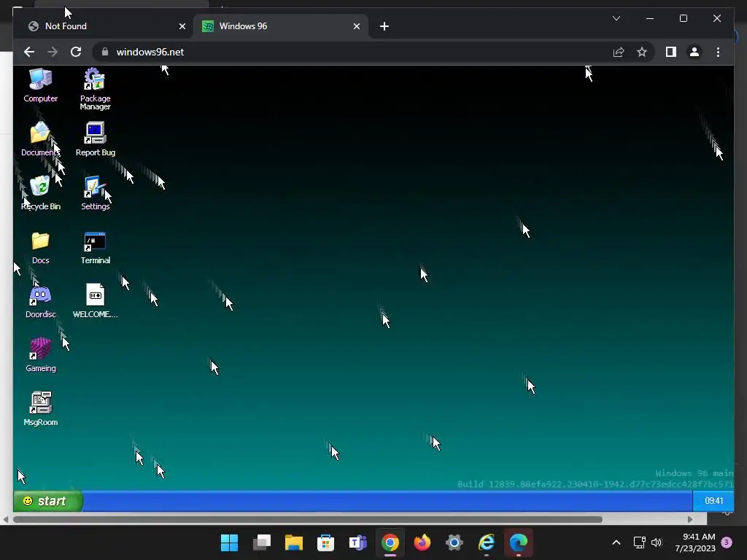Open Task View on taskbar
Image resolution: width=747 pixels, height=560 pixels.
262,542
